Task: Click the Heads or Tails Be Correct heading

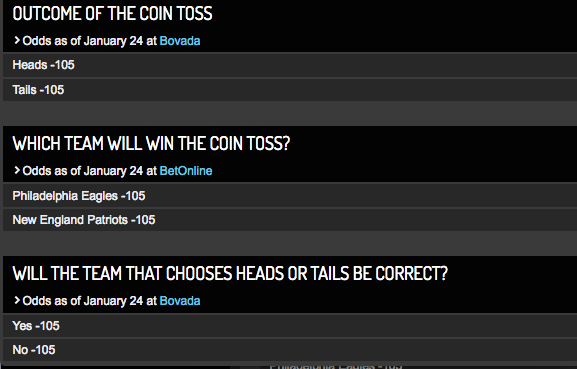Action: [230, 273]
